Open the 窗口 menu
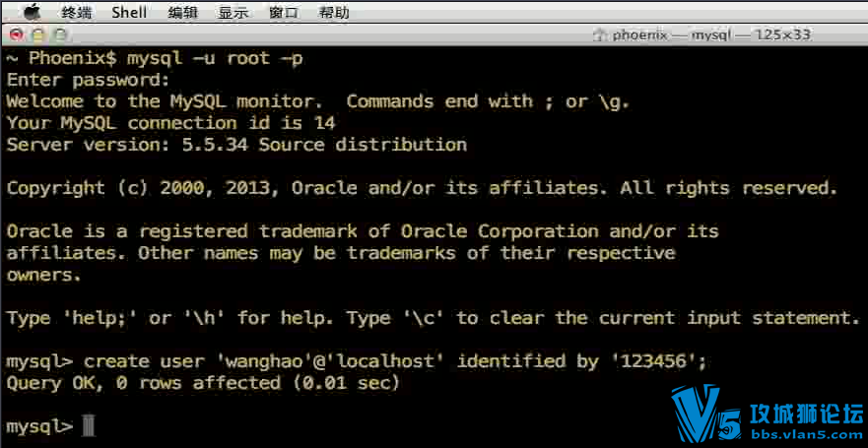The width and height of the screenshot is (868, 448). [284, 12]
